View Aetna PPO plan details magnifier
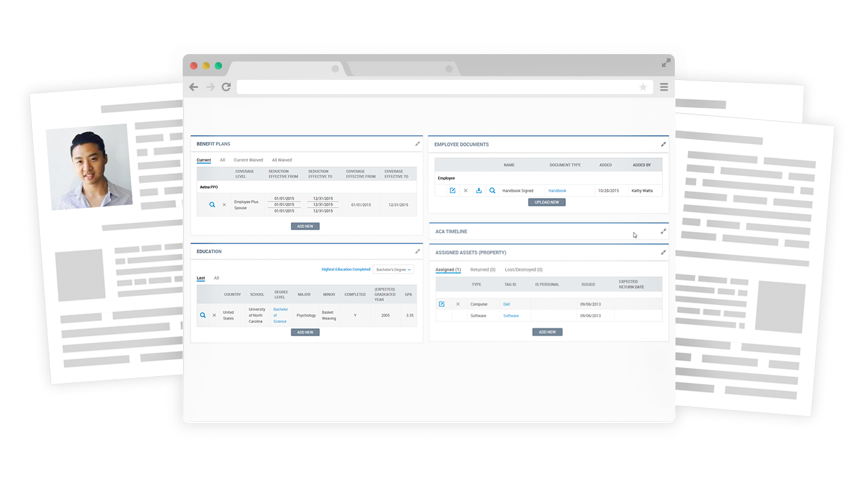Screen dimensions: 868x477 [212, 205]
